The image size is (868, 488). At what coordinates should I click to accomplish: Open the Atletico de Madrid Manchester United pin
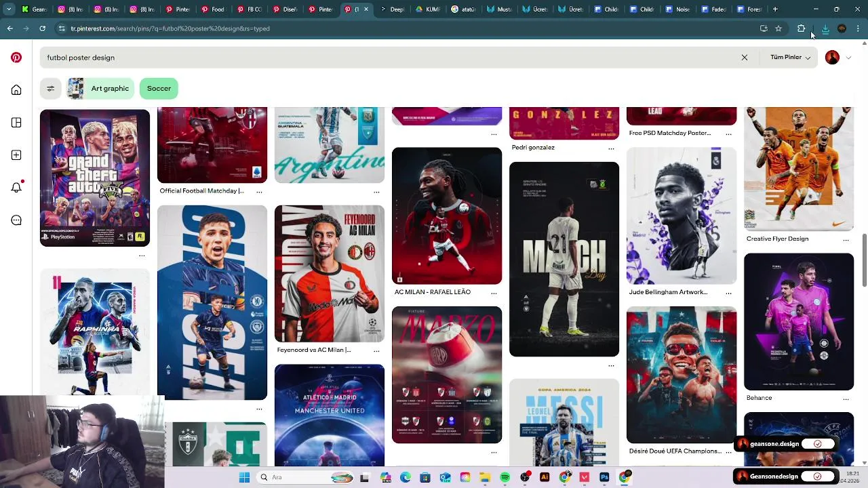tap(330, 415)
